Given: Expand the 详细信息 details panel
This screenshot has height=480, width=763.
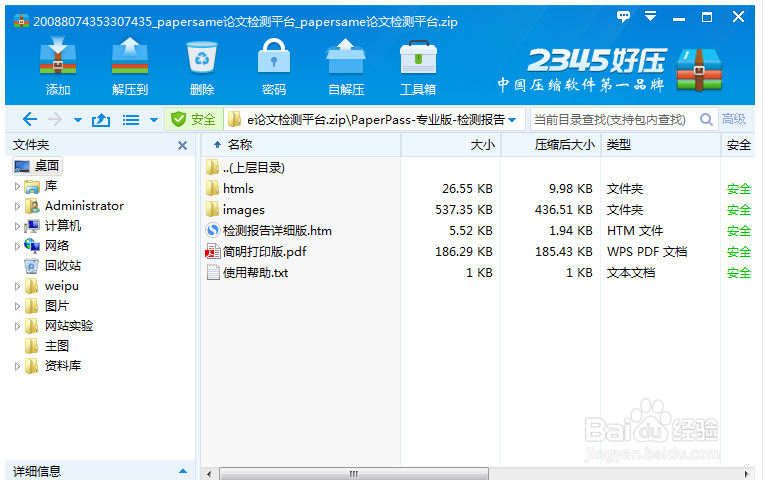Looking at the screenshot, I should (x=183, y=471).
